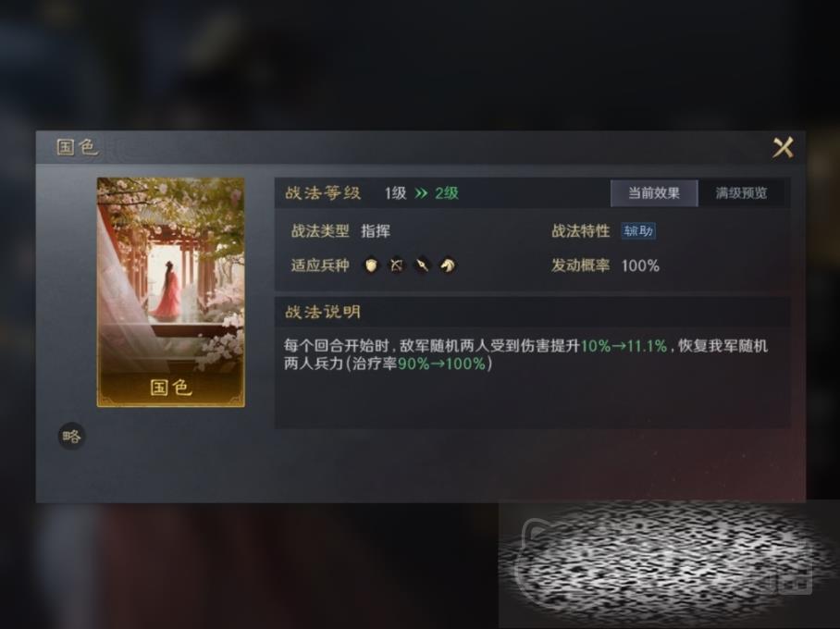This screenshot has height=629, width=840.
Task: Click the green level-up double arrows
Action: pyautogui.click(x=422, y=193)
